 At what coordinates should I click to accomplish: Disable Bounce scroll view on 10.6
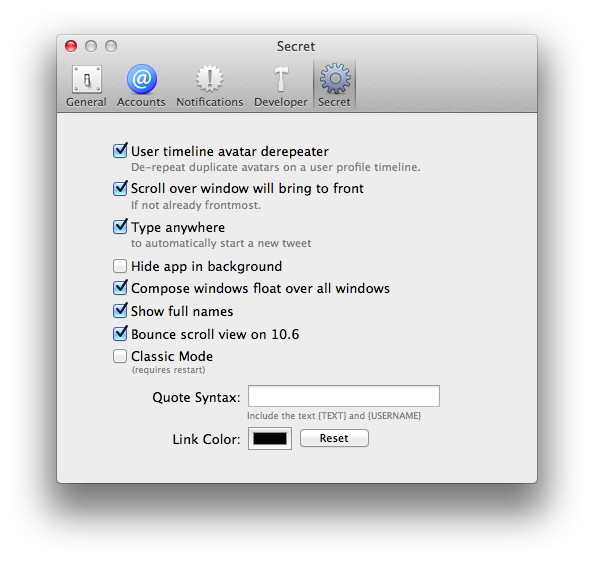(120, 333)
